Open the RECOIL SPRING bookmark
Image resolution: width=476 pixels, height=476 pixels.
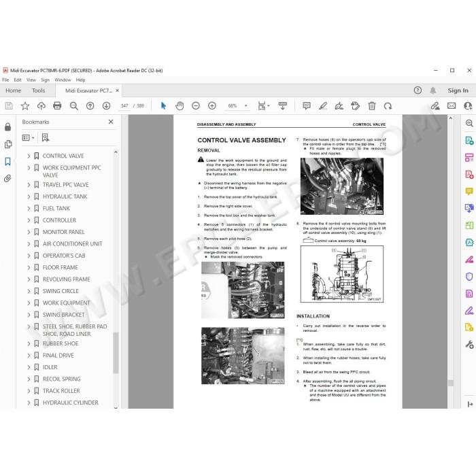click(x=62, y=379)
